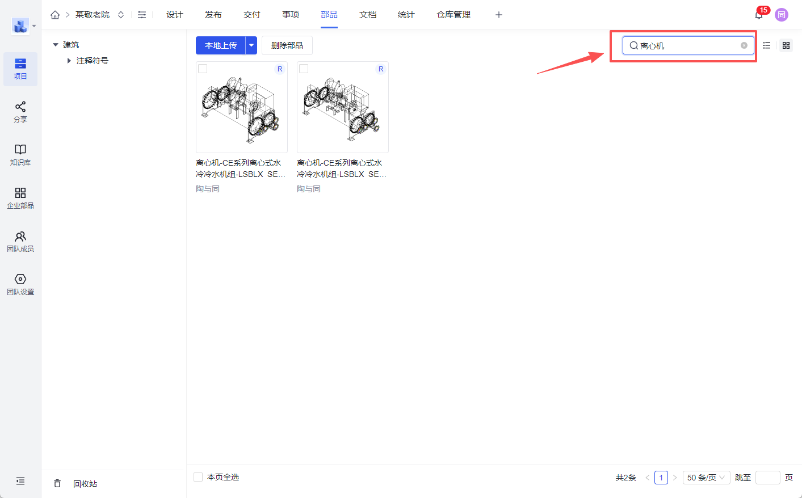Expand the 注释符号 tree node
This screenshot has width=802, height=498.
69,61
